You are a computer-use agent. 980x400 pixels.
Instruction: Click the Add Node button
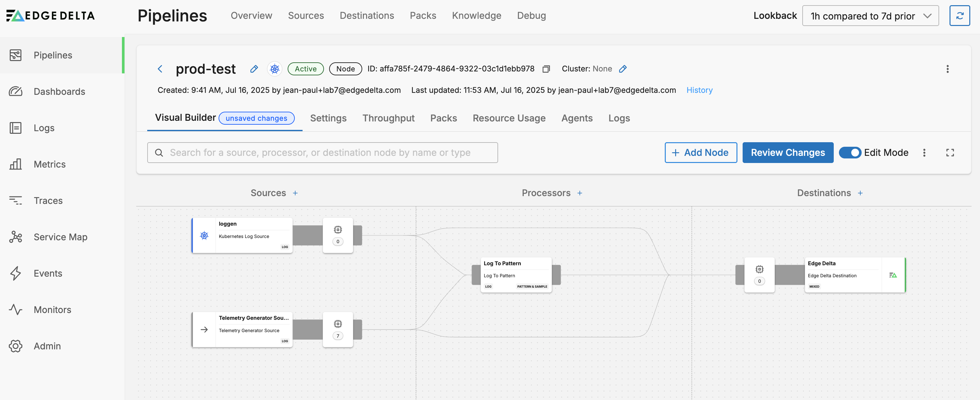(x=701, y=153)
